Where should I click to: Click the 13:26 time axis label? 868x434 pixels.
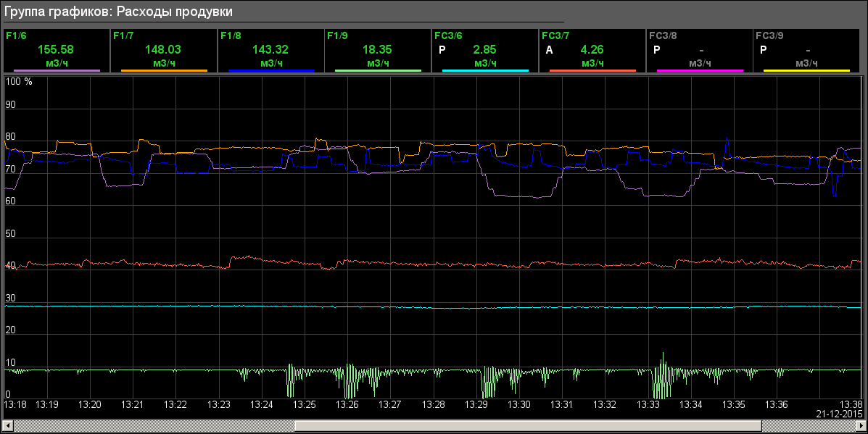pyautogui.click(x=347, y=405)
